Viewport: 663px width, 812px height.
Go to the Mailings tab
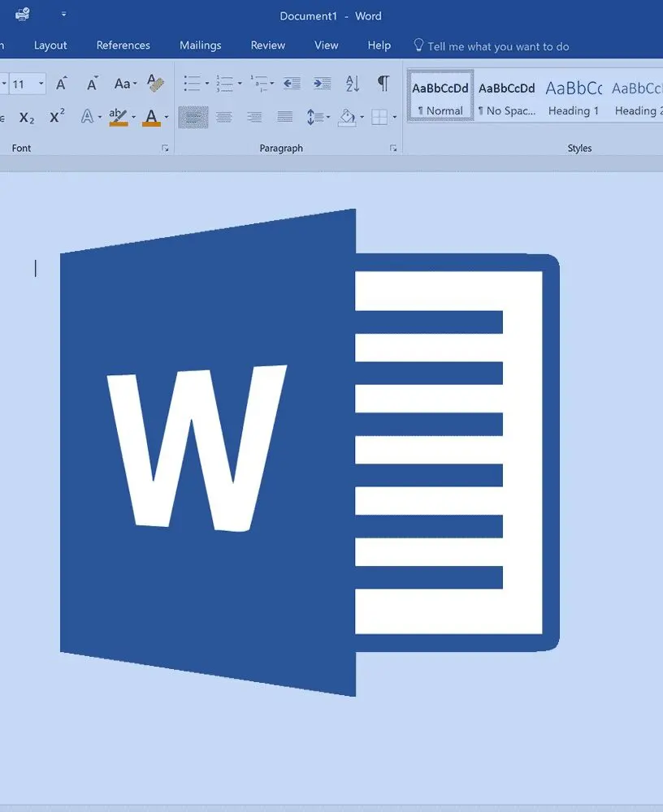pyautogui.click(x=200, y=45)
